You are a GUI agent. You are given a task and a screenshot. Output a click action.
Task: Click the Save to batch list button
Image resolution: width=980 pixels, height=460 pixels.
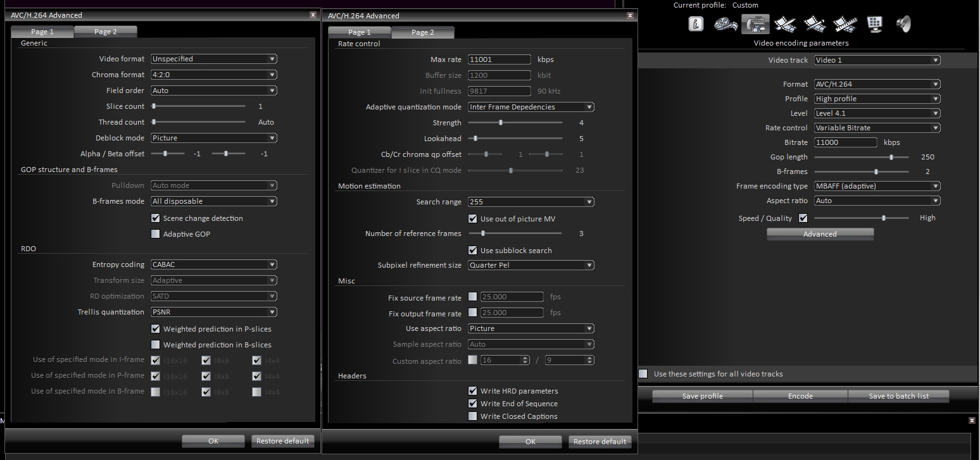pos(899,396)
